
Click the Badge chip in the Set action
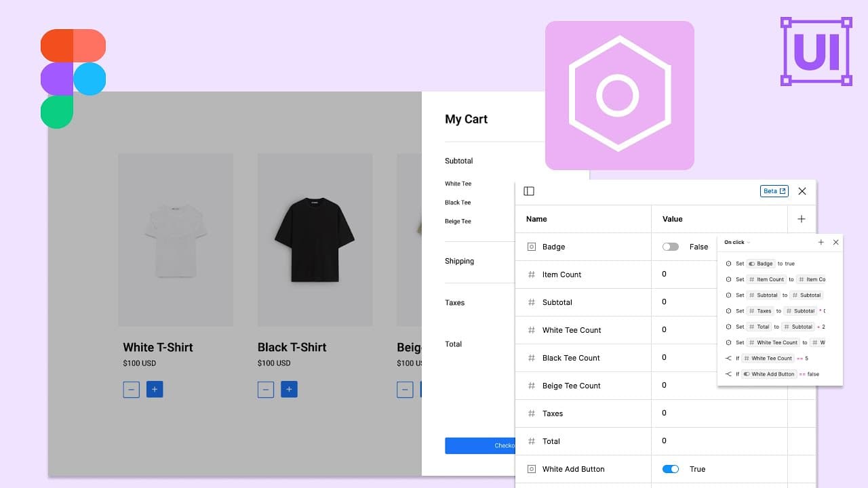pyautogui.click(x=761, y=264)
